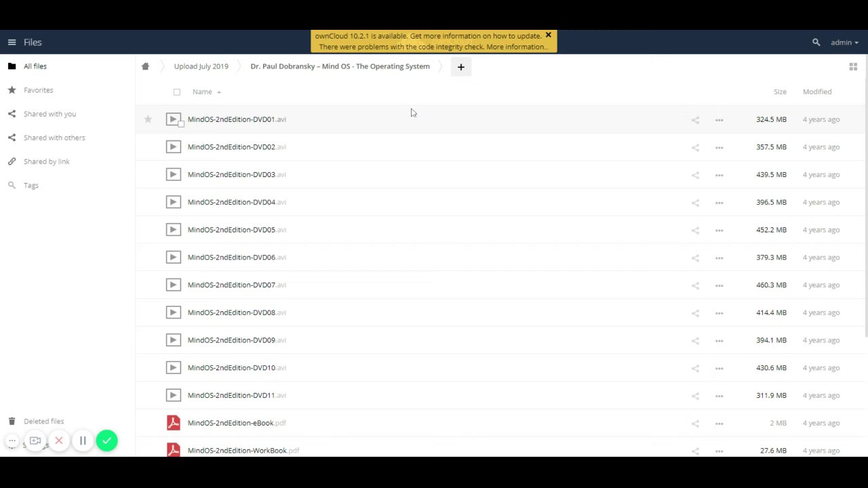Open more actions for DVD09 file
Viewport: 868px width, 488px height.
pos(719,341)
